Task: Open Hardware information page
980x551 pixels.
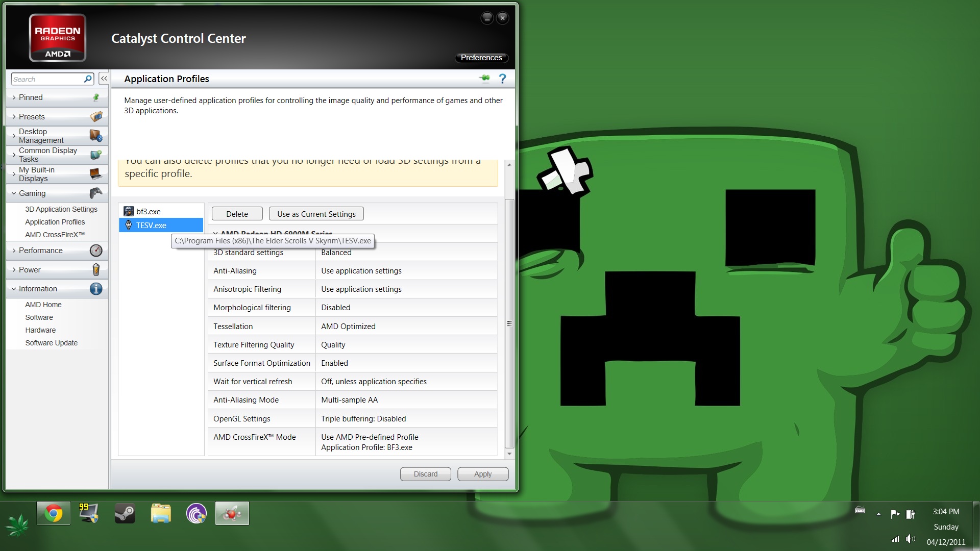Action: [40, 330]
